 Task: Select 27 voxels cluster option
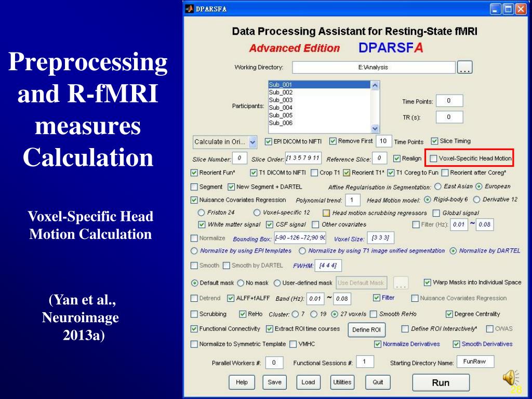coord(335,314)
